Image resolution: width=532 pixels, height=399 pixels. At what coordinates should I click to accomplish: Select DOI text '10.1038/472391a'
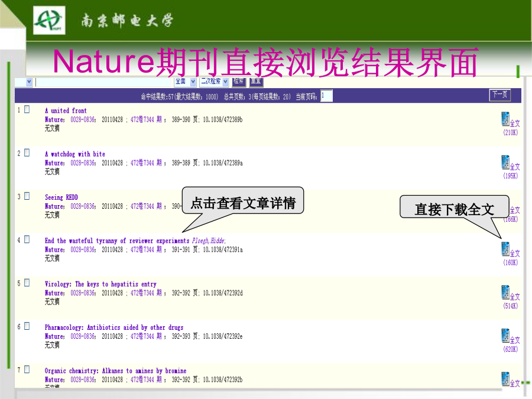click(x=223, y=249)
